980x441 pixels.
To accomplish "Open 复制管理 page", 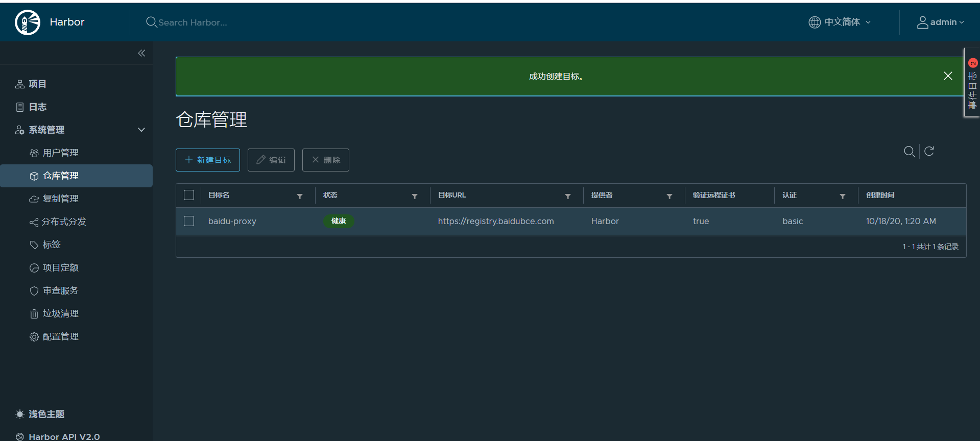I will click(60, 199).
